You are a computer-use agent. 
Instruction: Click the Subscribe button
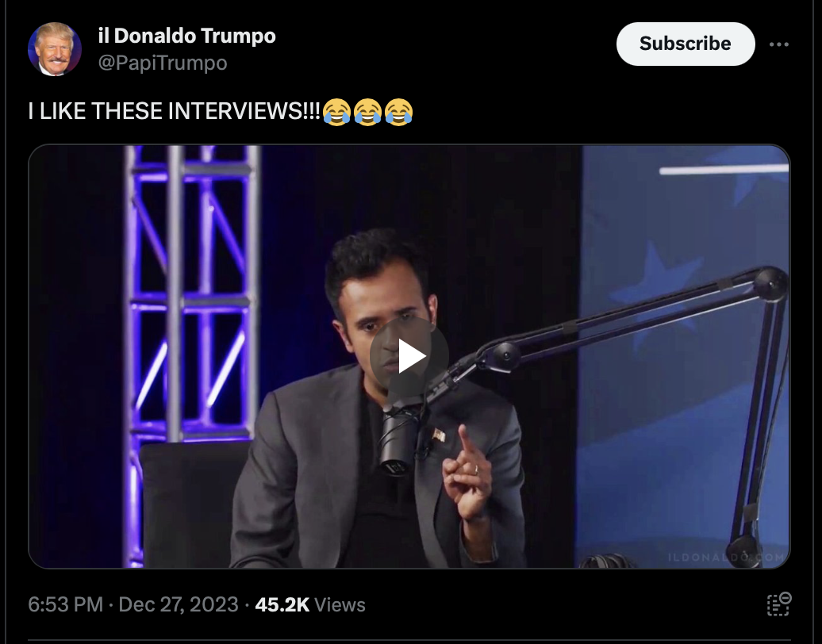point(686,44)
